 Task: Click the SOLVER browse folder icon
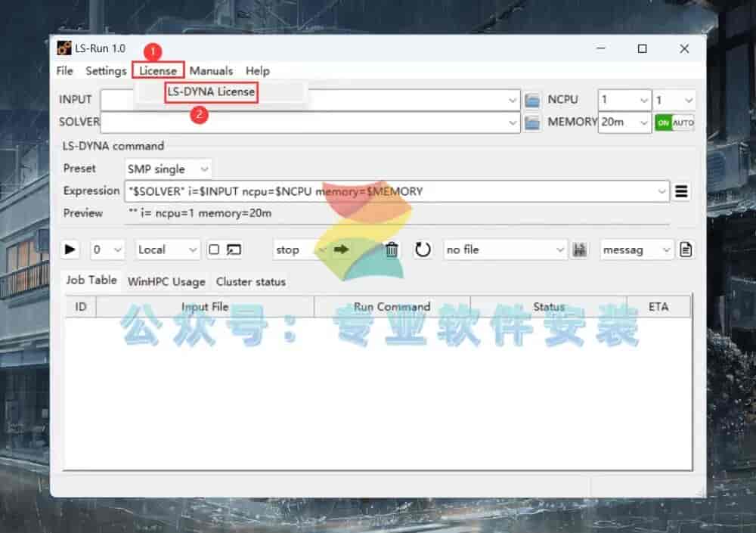[x=531, y=122]
